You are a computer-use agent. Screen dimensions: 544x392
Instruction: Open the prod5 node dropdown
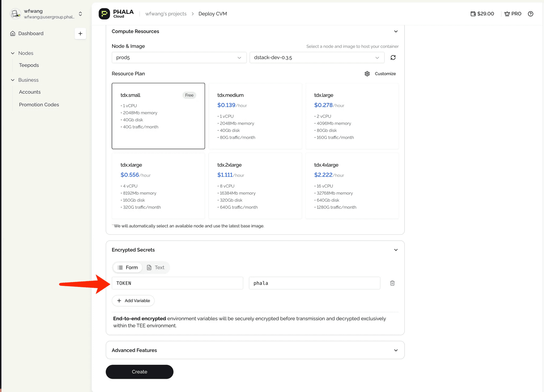pyautogui.click(x=179, y=58)
